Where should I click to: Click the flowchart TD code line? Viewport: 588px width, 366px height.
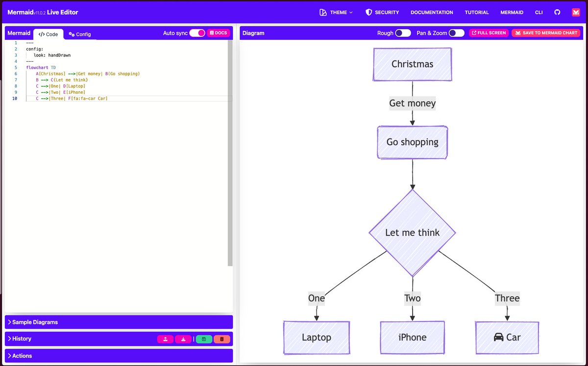click(x=41, y=67)
